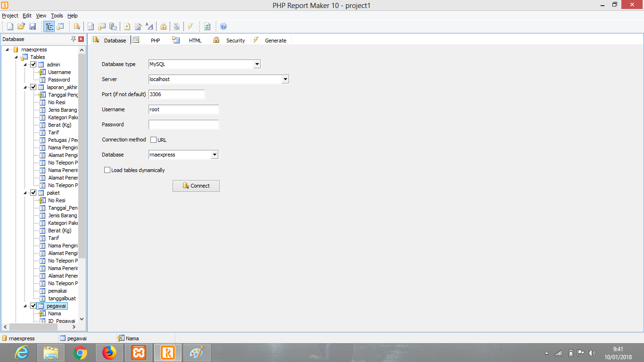Launch Firefox from the taskbar
Viewport: 644px width, 362px height.
109,353
